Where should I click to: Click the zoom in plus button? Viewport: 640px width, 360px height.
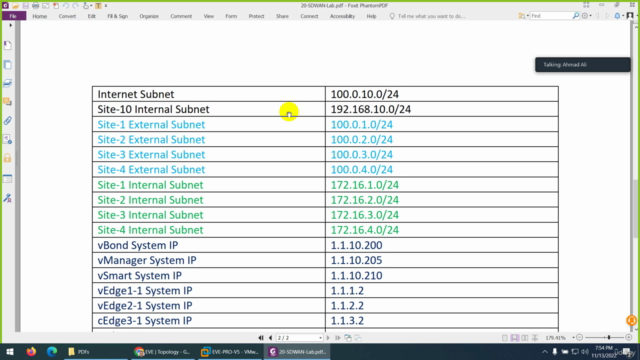pos(629,338)
